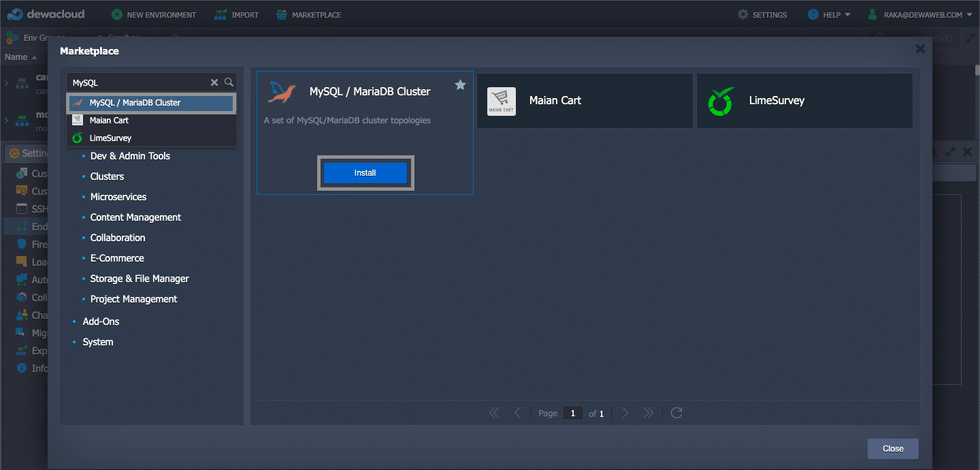Click the Close button
980x470 pixels.
point(893,449)
